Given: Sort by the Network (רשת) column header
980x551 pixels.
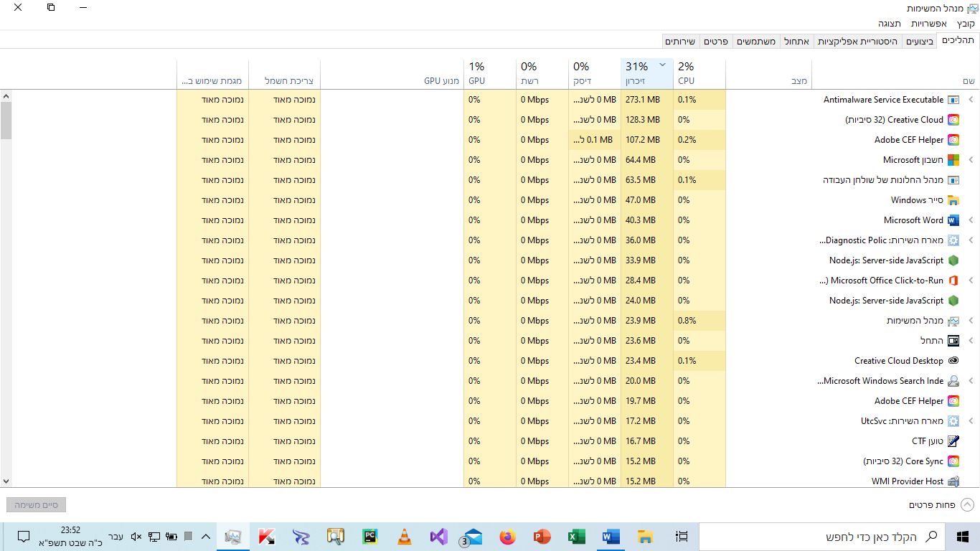Looking at the screenshot, I should coord(542,73).
